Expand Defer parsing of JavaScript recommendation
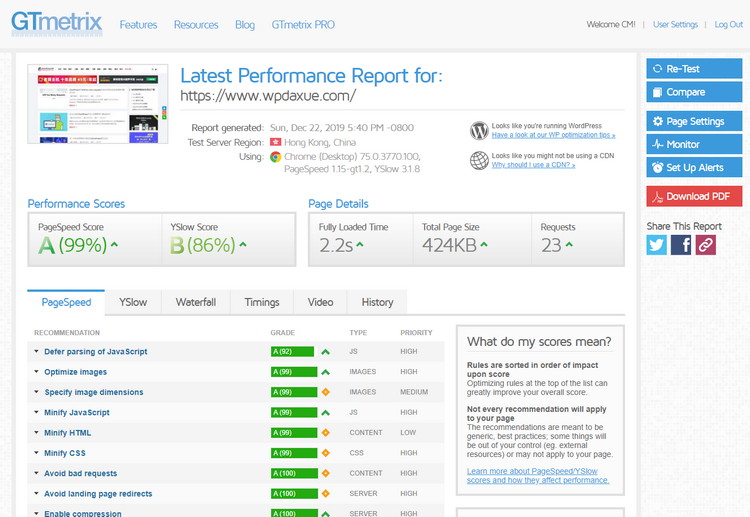 (x=95, y=352)
